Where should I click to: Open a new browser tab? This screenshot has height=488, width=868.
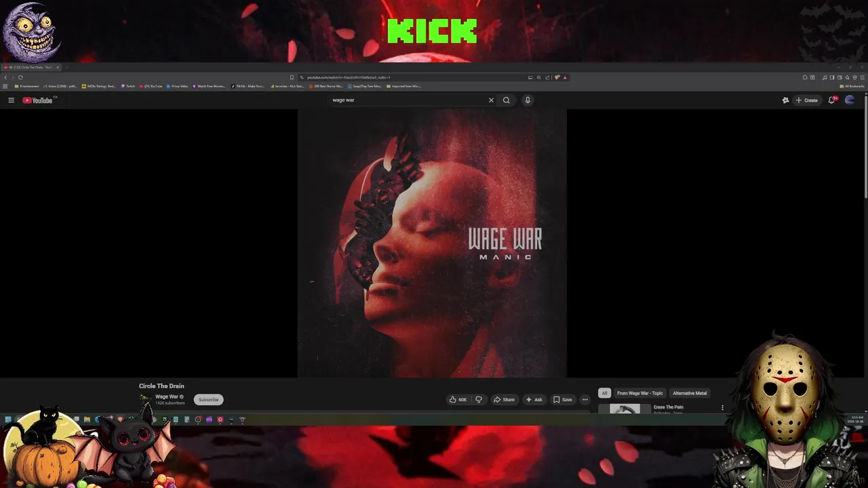click(x=66, y=67)
